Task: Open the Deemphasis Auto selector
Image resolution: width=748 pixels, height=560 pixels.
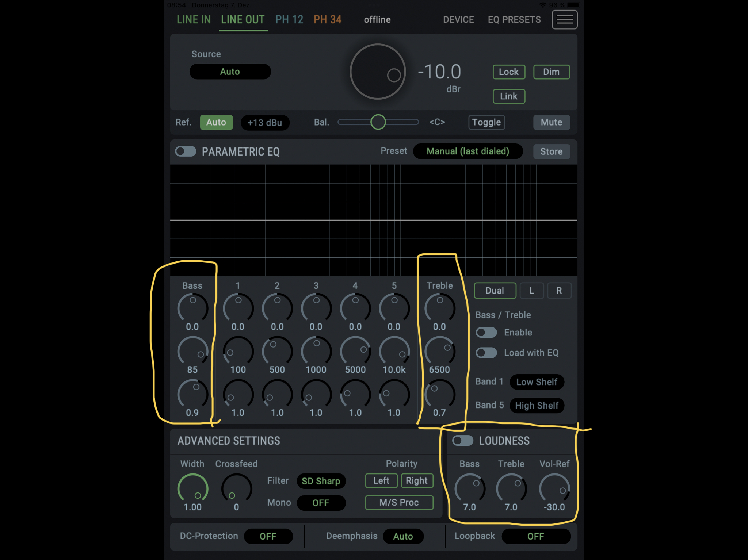Action: (x=403, y=536)
